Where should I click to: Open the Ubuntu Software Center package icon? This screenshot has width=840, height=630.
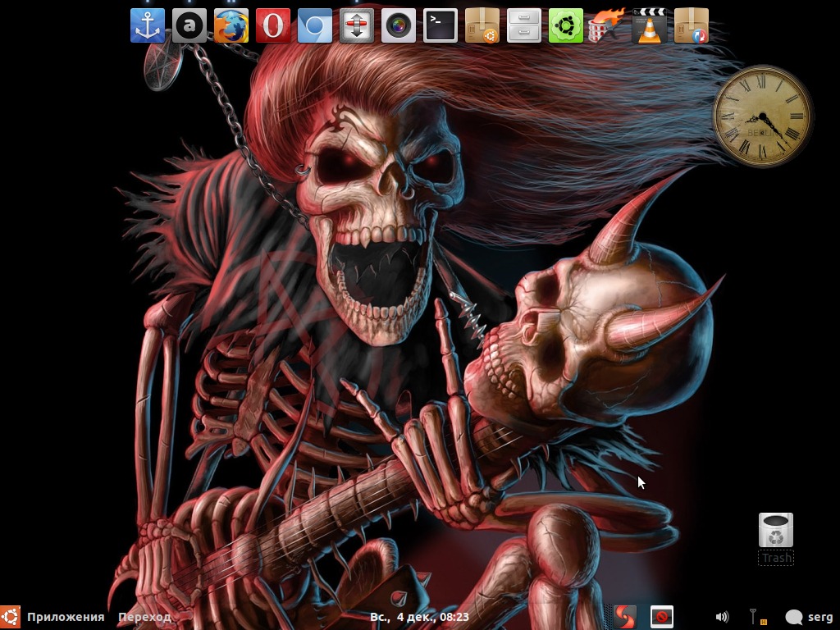click(x=482, y=25)
